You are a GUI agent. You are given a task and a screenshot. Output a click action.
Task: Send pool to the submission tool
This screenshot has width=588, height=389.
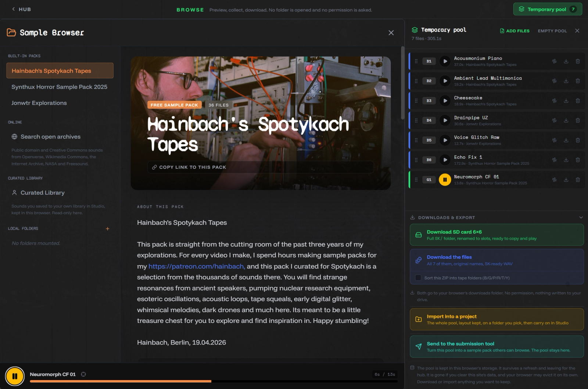(497, 347)
